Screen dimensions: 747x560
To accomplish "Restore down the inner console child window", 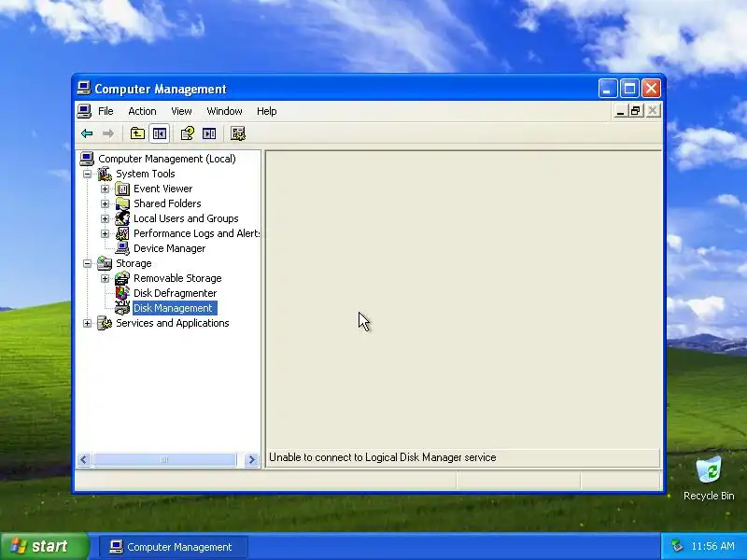I will [636, 111].
